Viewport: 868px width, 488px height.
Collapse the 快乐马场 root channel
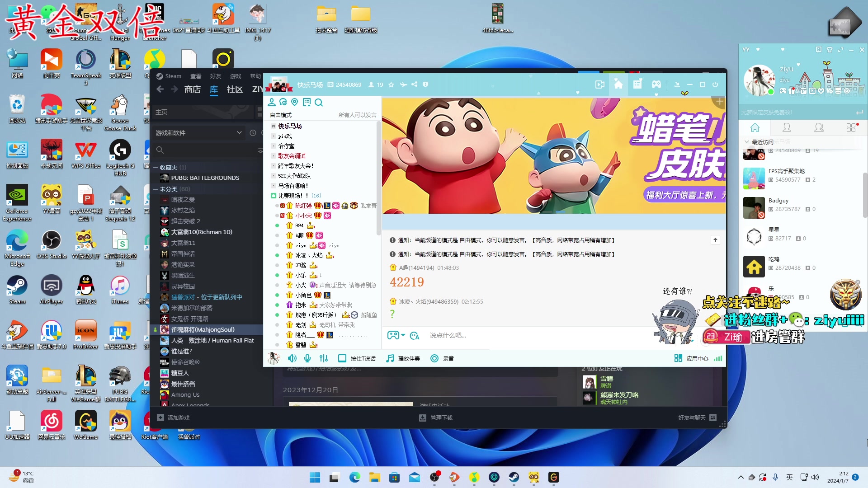[x=273, y=126]
